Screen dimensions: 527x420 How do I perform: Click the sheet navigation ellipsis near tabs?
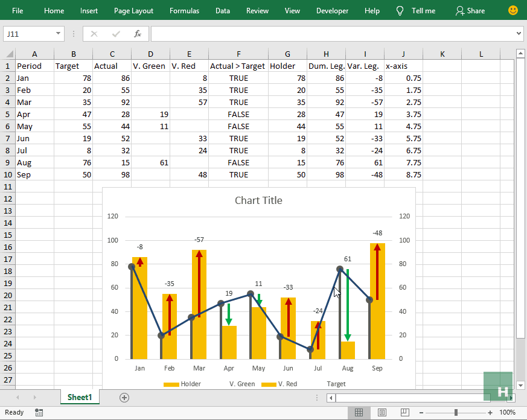click(x=317, y=397)
